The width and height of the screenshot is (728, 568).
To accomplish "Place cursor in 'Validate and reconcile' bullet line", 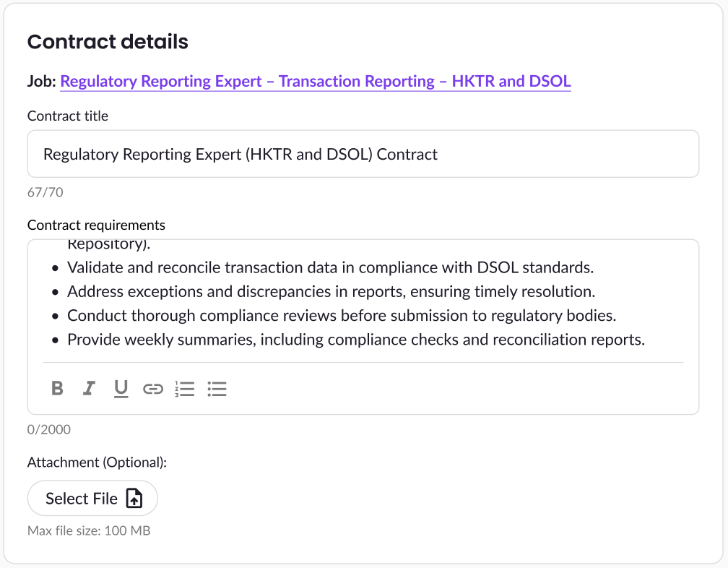I will (x=330, y=267).
